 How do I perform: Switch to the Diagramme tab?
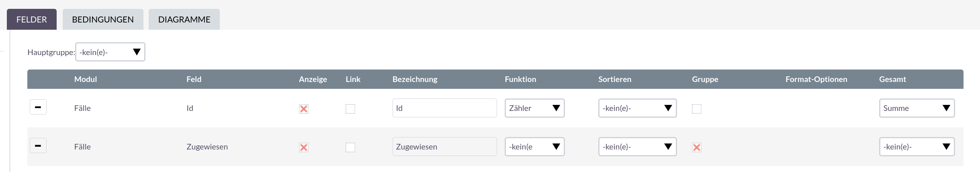point(184,20)
